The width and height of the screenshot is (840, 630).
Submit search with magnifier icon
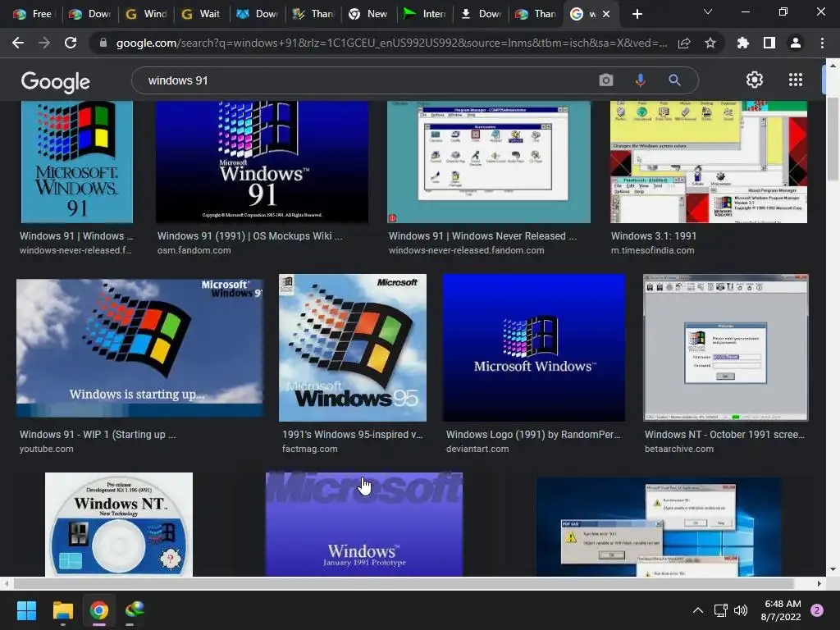(x=674, y=80)
